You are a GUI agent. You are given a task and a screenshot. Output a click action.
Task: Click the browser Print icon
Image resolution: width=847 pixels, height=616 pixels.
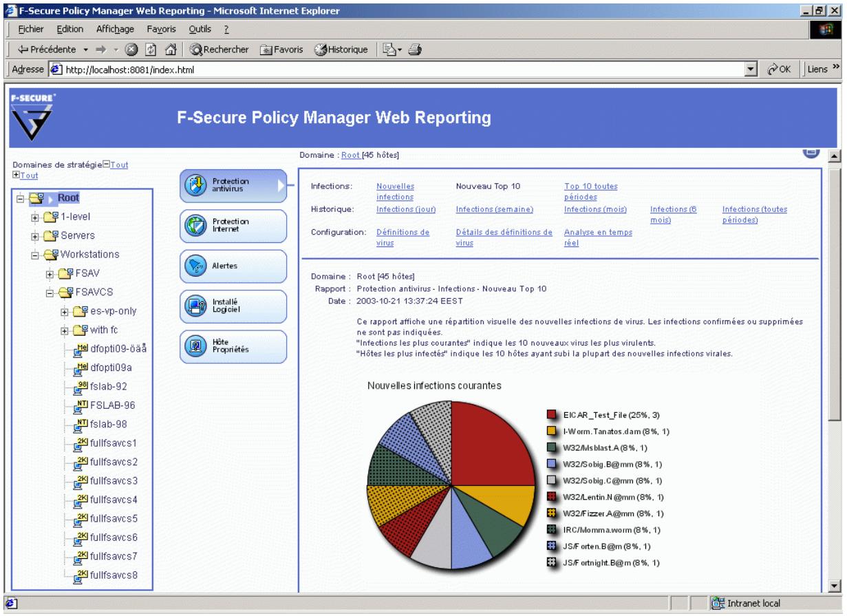[x=416, y=50]
